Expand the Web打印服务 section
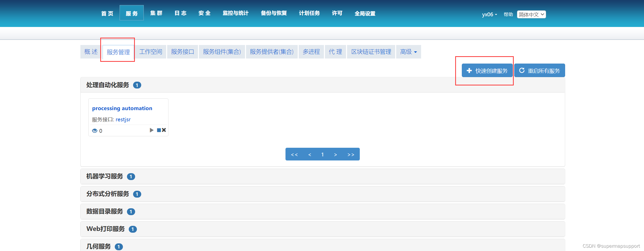The width and height of the screenshot is (644, 251). pyautogui.click(x=322, y=229)
